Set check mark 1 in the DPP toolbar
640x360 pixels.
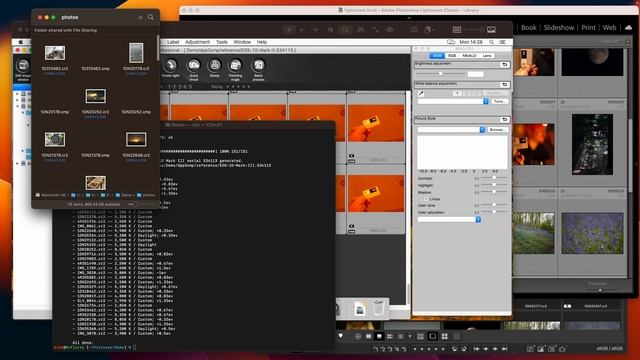click(x=169, y=87)
